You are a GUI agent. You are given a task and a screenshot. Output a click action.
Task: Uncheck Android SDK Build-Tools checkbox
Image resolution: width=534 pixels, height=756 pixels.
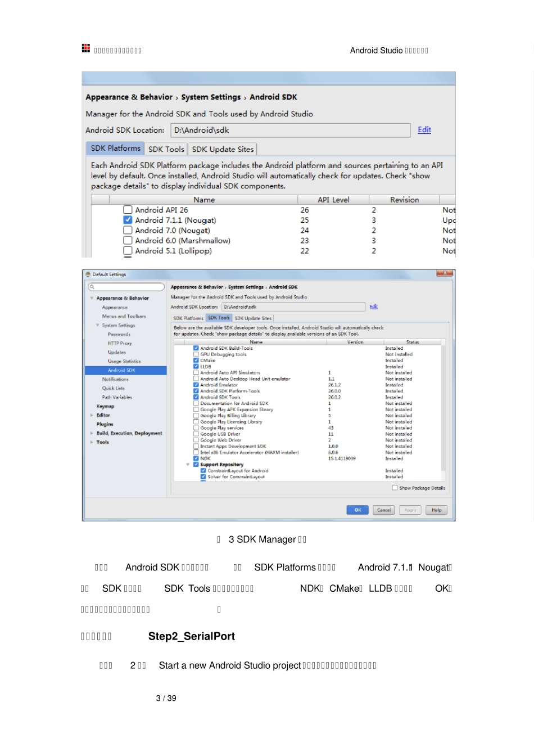196,348
